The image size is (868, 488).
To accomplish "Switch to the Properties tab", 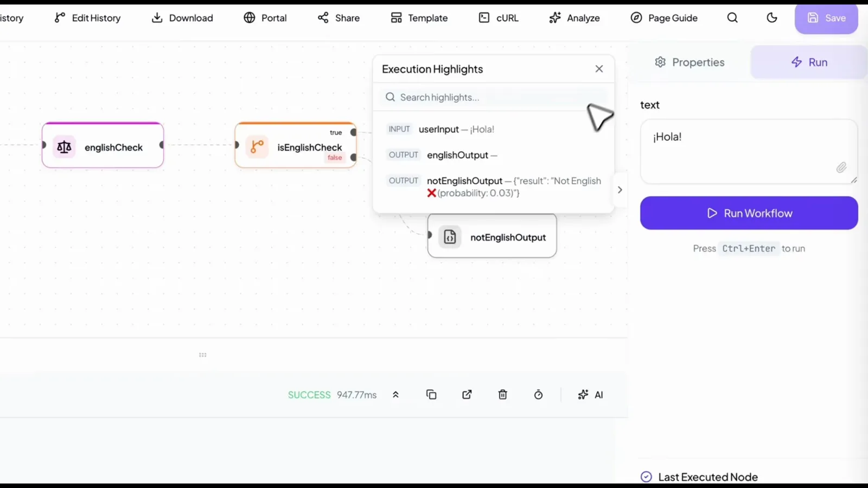I will click(x=690, y=62).
